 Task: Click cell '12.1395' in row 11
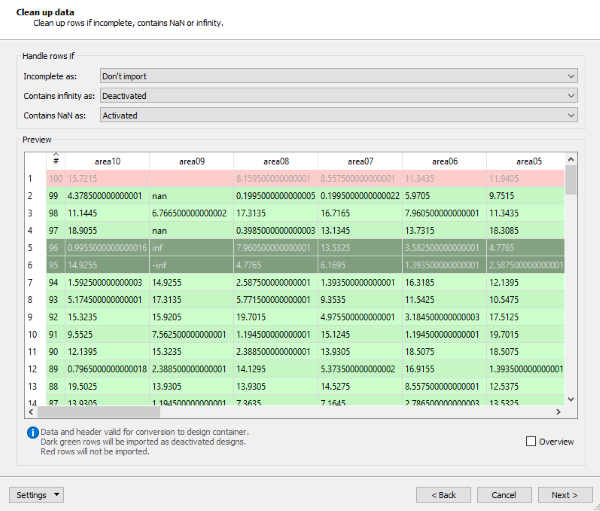coord(107,351)
